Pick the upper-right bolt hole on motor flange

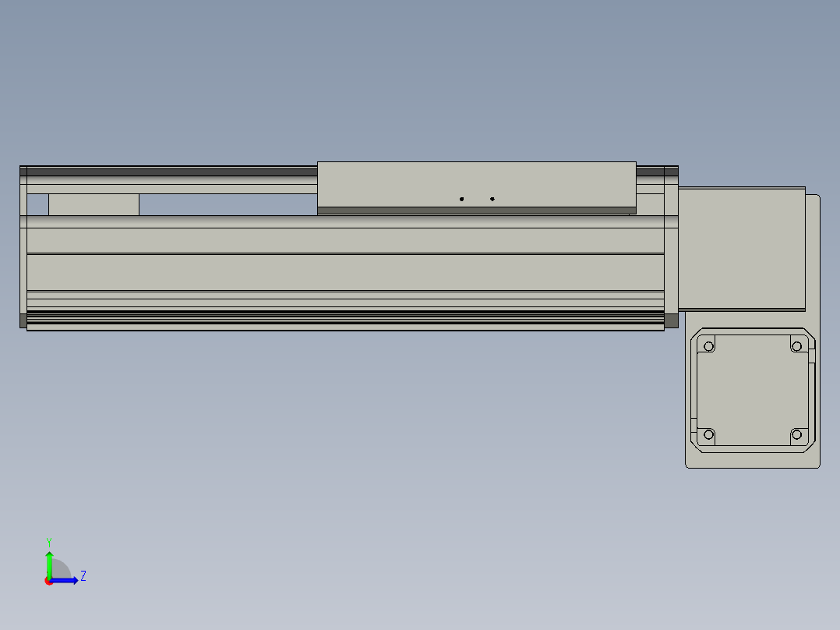[x=796, y=346]
